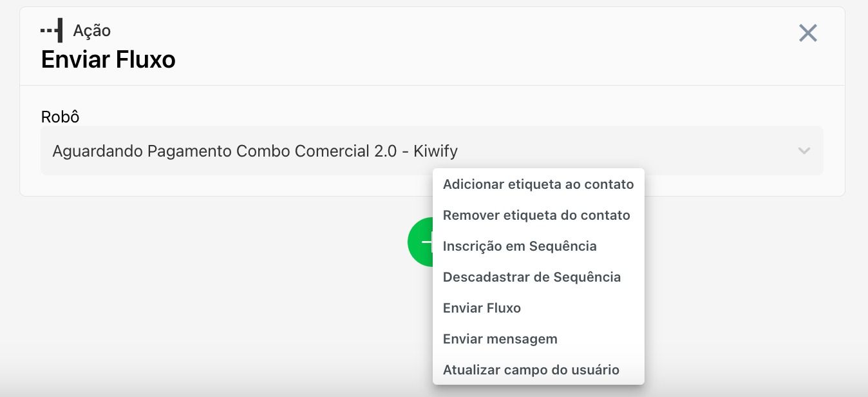Select Remover etiqueta do contato option
The height and width of the screenshot is (397, 868).
[536, 215]
